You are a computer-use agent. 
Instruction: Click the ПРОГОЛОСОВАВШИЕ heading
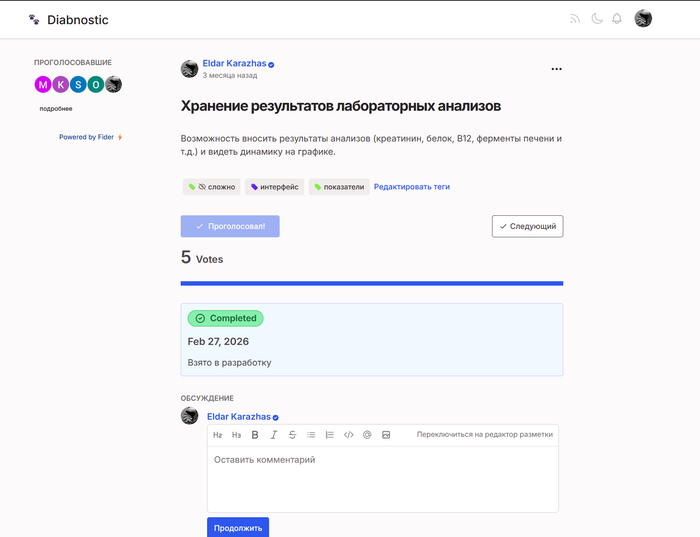pyautogui.click(x=73, y=62)
